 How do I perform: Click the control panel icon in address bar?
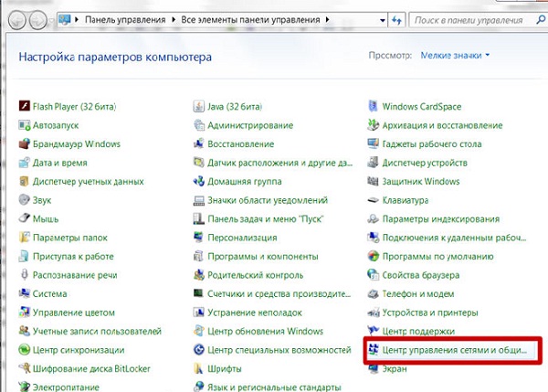point(65,19)
